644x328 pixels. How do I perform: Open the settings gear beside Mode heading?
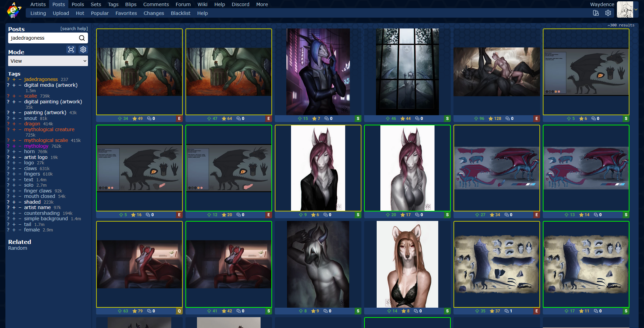83,49
